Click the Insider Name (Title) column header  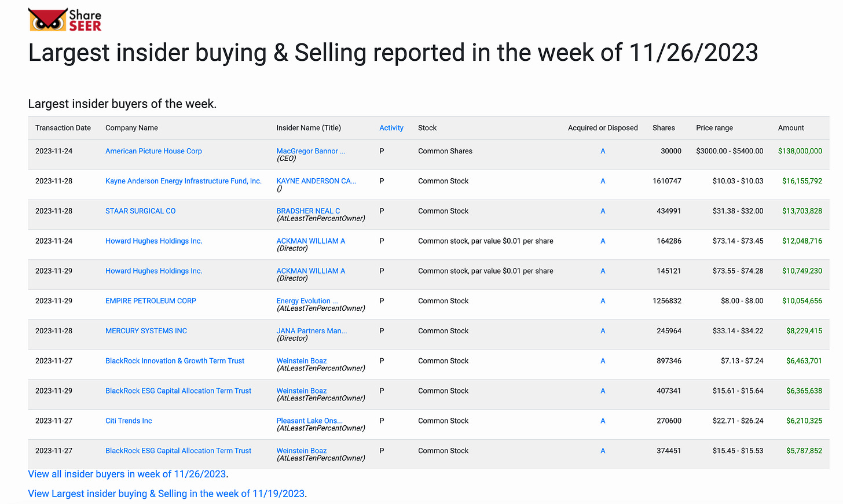[309, 128]
